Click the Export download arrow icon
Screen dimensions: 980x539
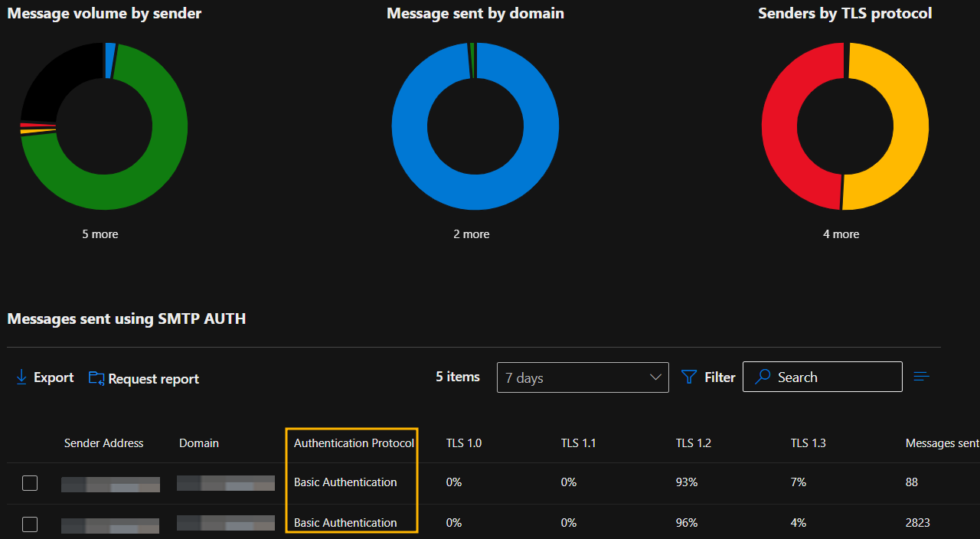pos(21,377)
